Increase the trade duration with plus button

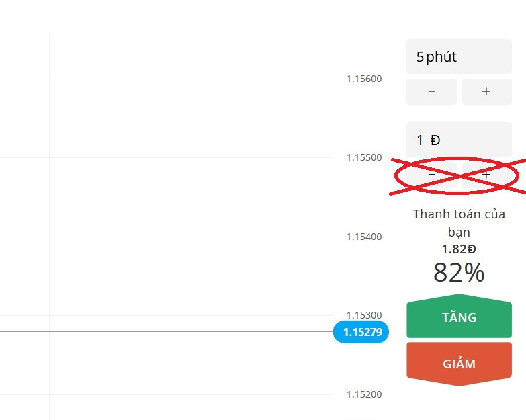pos(486,91)
